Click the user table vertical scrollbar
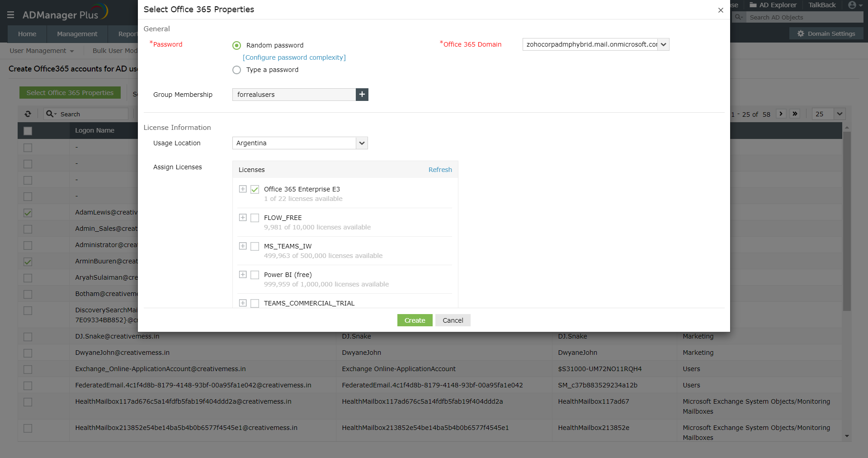The height and width of the screenshot is (458, 868). (x=847, y=221)
